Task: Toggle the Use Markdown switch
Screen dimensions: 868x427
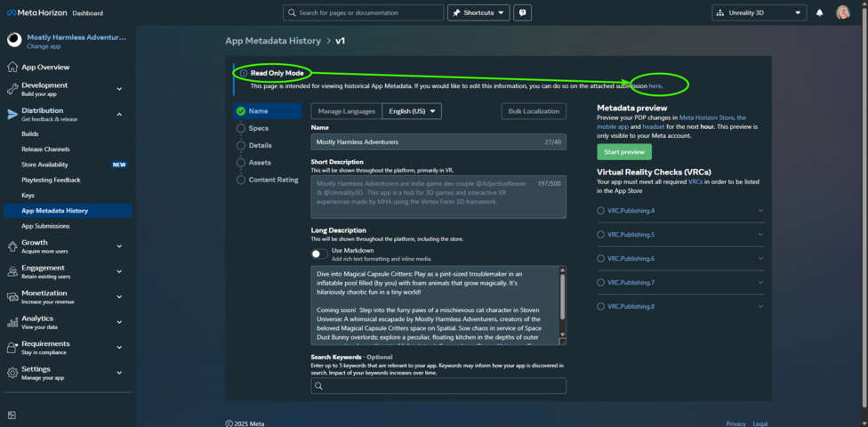Action: point(319,254)
